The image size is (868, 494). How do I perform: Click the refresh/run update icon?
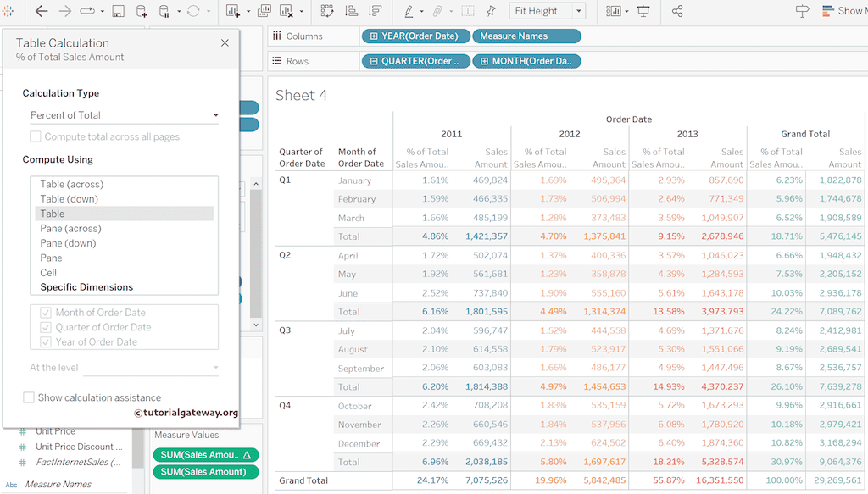[x=193, y=11]
